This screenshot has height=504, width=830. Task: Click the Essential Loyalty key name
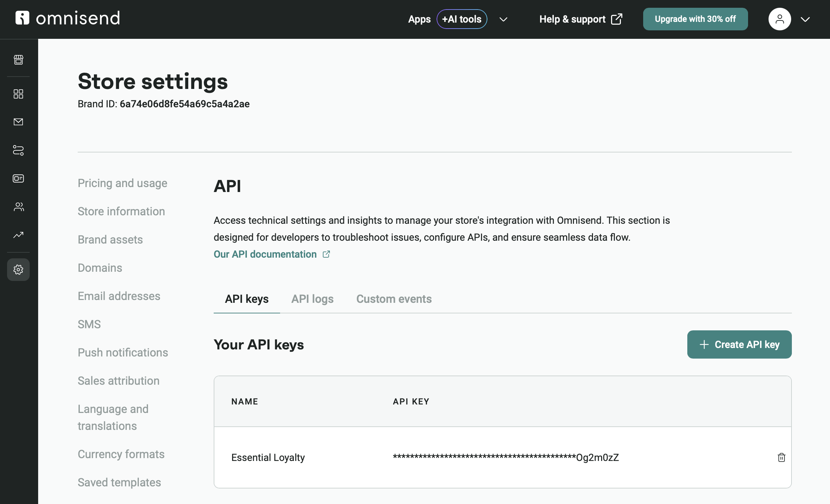(x=268, y=457)
